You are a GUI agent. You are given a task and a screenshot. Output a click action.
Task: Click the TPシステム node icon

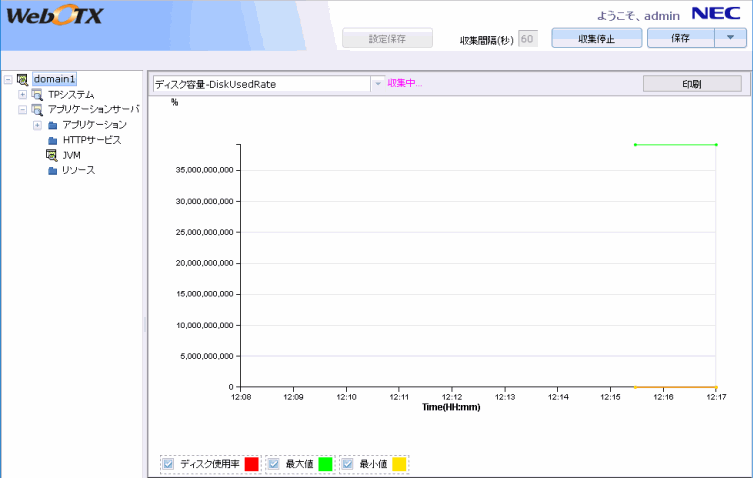pos(38,94)
